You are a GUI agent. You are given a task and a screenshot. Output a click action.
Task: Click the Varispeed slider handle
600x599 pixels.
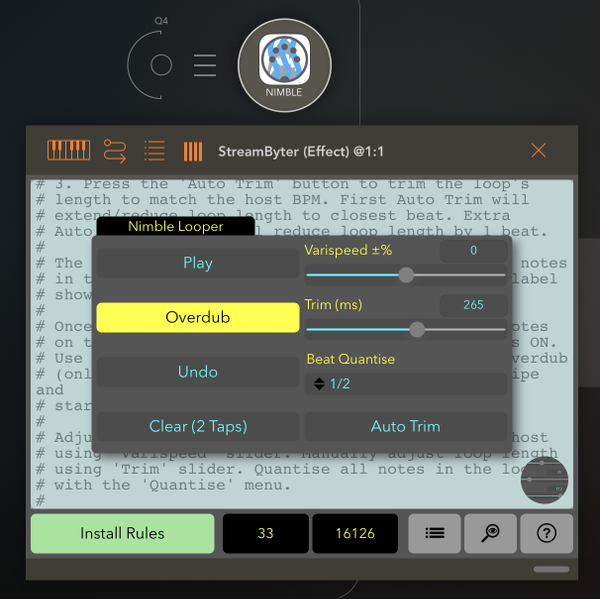(406, 275)
